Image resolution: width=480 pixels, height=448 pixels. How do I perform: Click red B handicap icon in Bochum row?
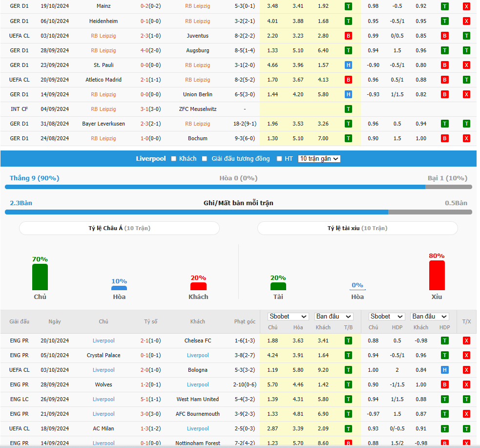[444, 138]
